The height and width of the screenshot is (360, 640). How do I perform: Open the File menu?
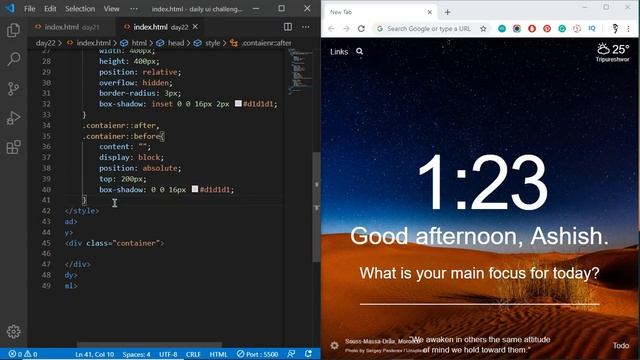29,9
